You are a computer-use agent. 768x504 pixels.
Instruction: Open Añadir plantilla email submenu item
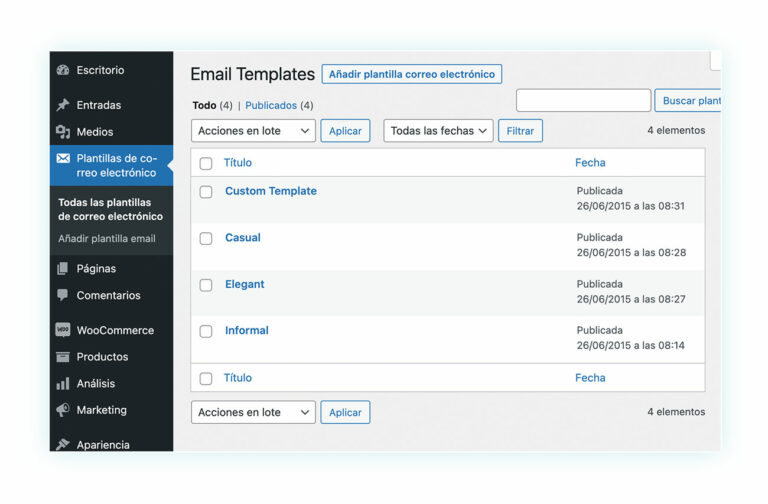tap(107, 238)
